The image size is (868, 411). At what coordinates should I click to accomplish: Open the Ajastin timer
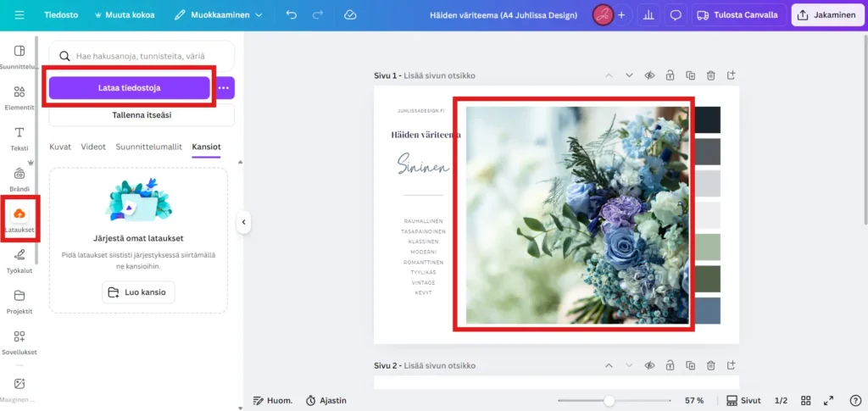[326, 401]
